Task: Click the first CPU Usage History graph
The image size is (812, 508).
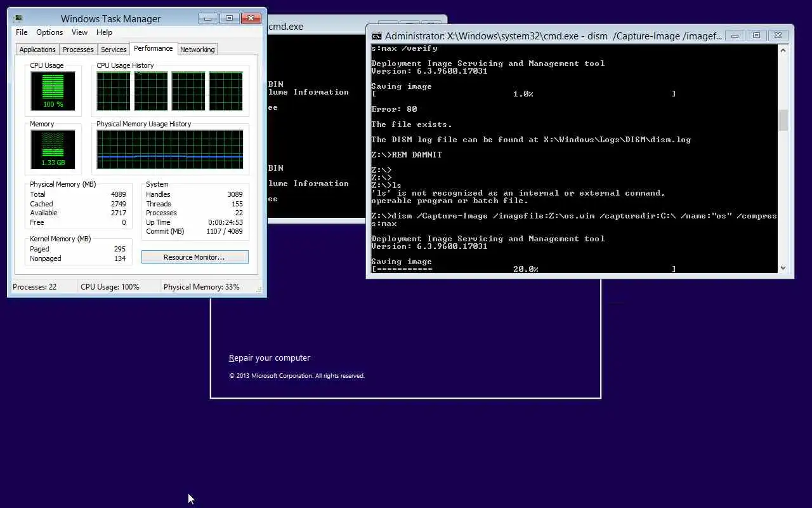Action: (114, 91)
